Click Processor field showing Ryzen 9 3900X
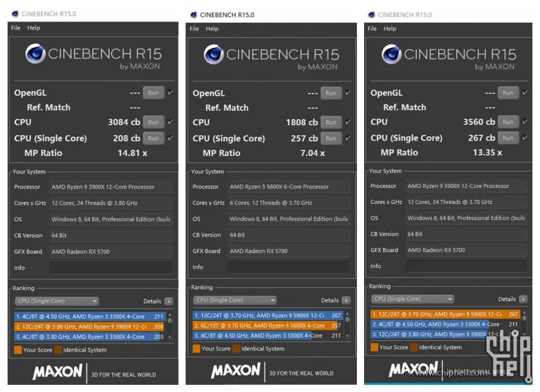The width and height of the screenshot is (540, 392). pyautogui.click(x=111, y=187)
